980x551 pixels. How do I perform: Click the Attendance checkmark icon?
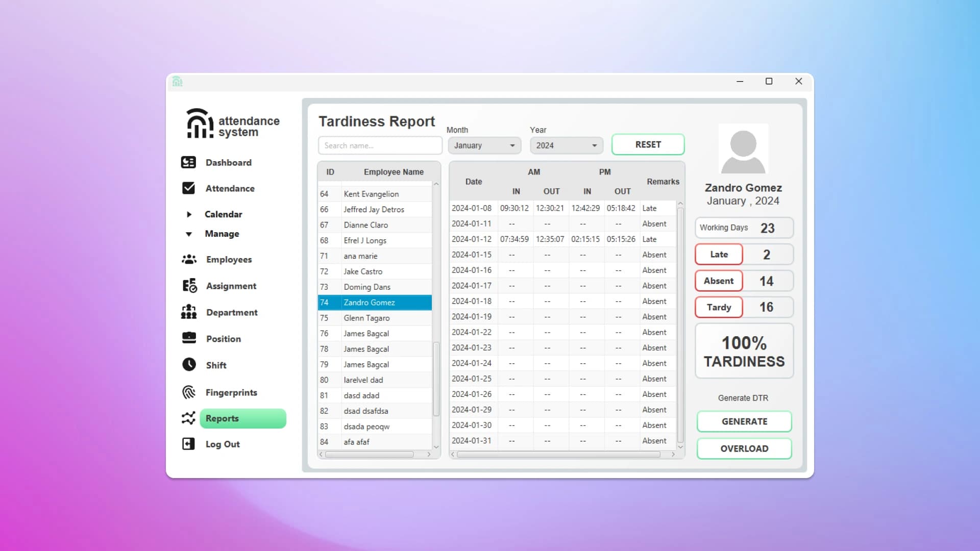(x=188, y=188)
